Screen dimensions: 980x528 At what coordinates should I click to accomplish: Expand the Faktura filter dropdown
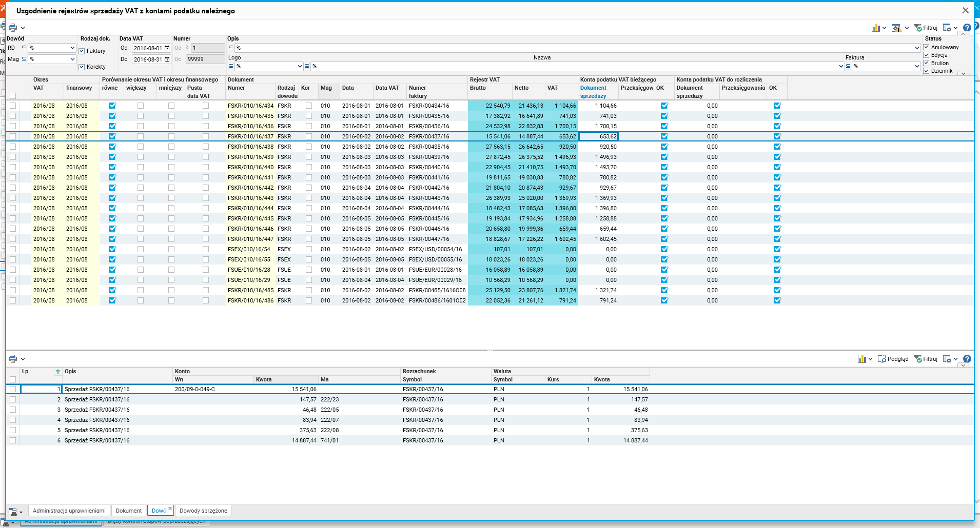click(x=917, y=66)
